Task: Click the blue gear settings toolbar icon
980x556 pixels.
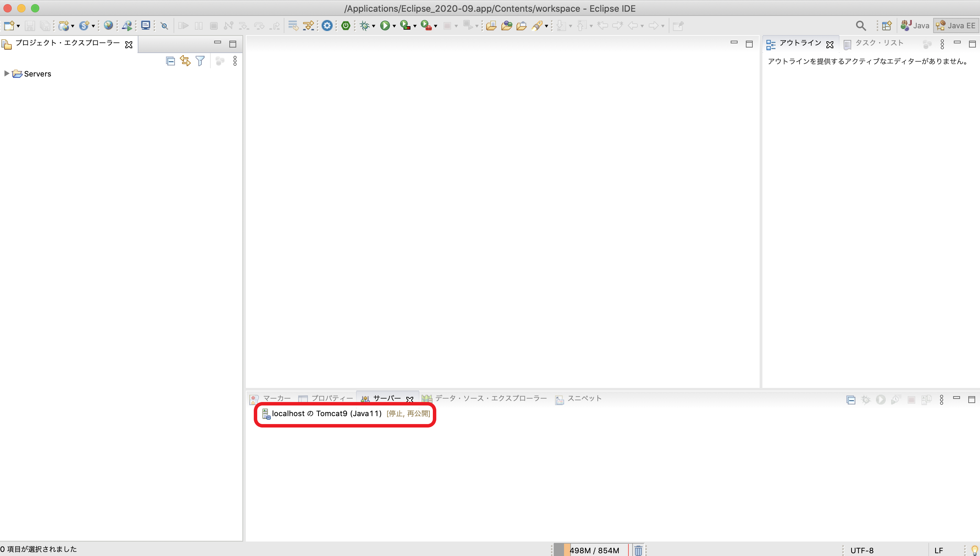Action: (327, 25)
